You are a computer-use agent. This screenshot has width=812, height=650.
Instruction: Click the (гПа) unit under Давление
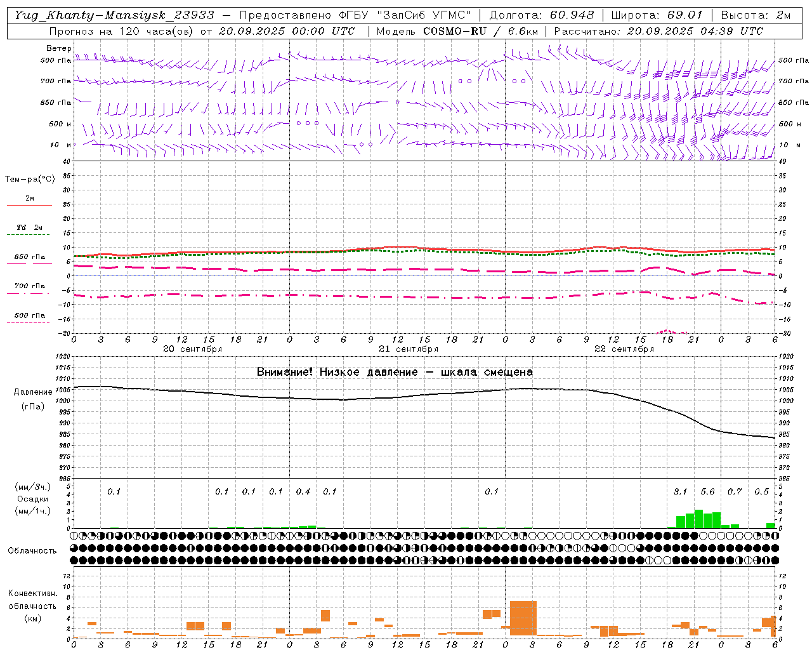(x=33, y=407)
